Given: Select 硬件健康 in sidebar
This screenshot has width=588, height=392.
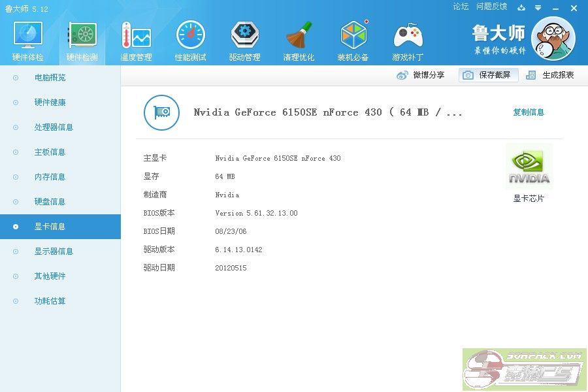Looking at the screenshot, I should (x=60, y=103).
